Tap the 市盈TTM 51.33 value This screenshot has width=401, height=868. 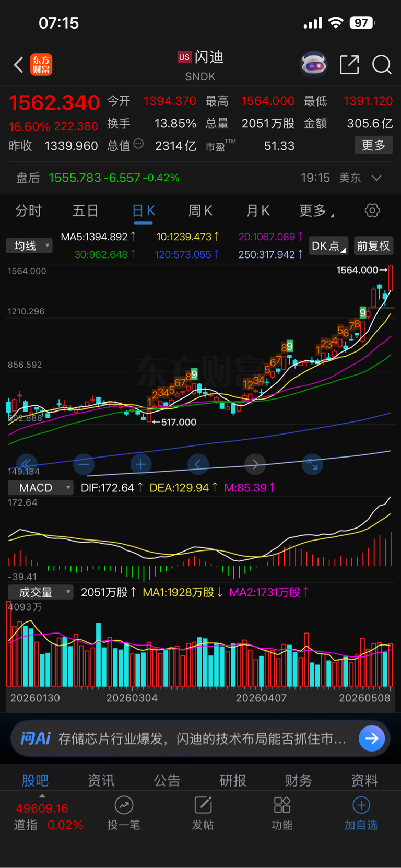(x=250, y=146)
